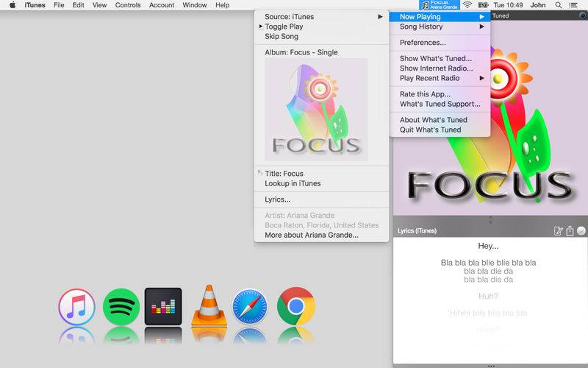Click the John user menu
Image resolution: width=588 pixels, height=368 pixels.
point(538,5)
